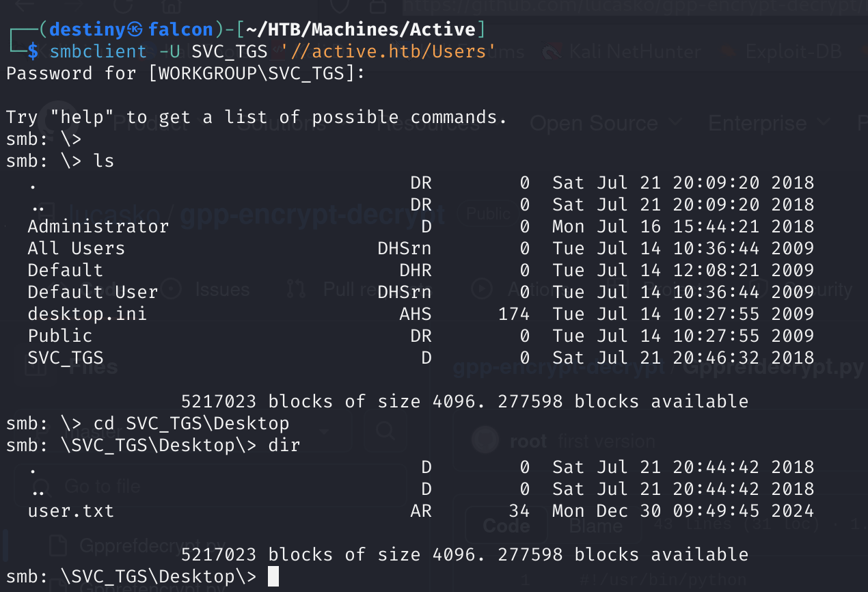Click the faint Issues circle icon
The height and width of the screenshot is (592, 868).
(170, 290)
